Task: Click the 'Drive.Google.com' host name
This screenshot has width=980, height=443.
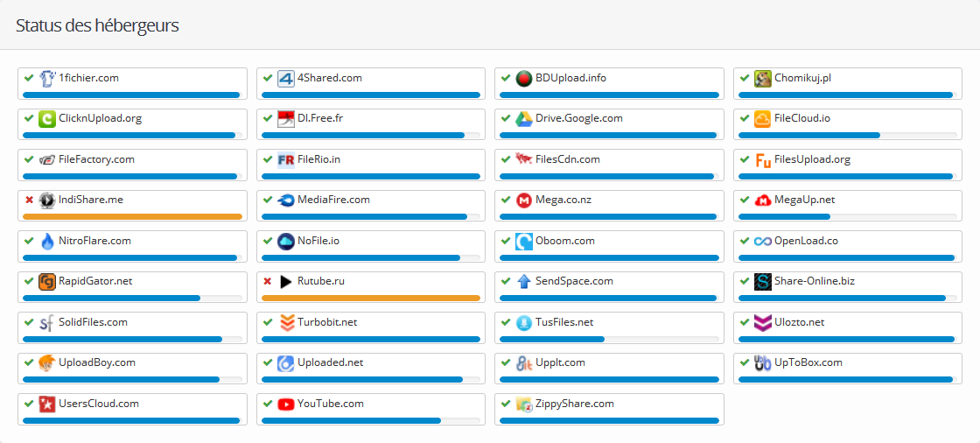Action: [x=578, y=118]
